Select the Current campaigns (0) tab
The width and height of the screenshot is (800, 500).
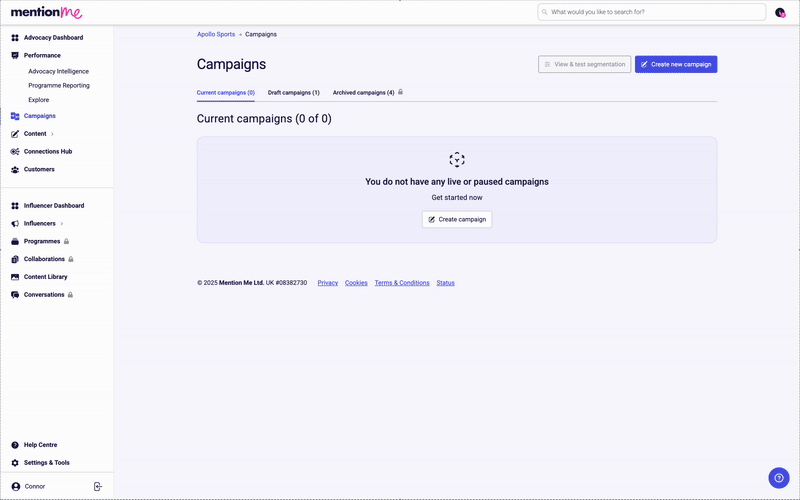point(226,93)
